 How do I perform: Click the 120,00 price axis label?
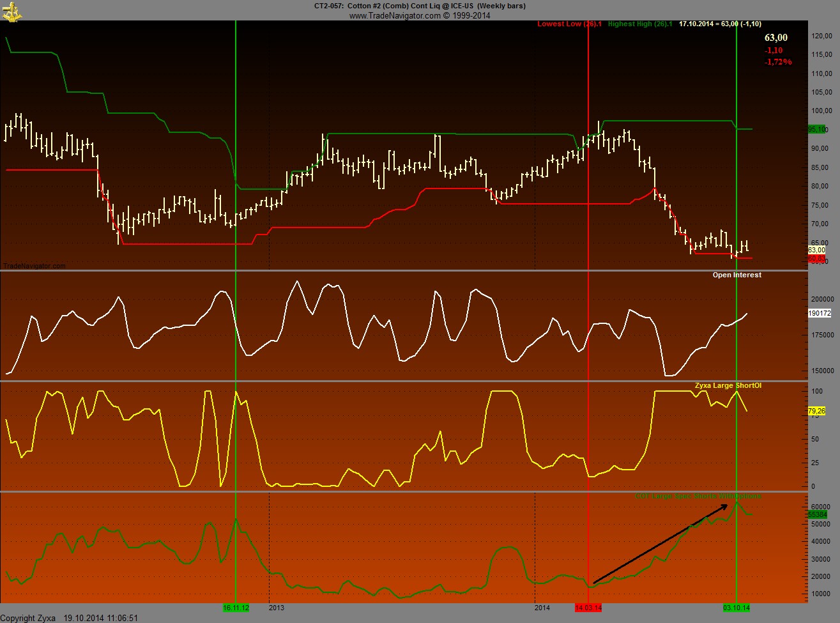coord(821,36)
